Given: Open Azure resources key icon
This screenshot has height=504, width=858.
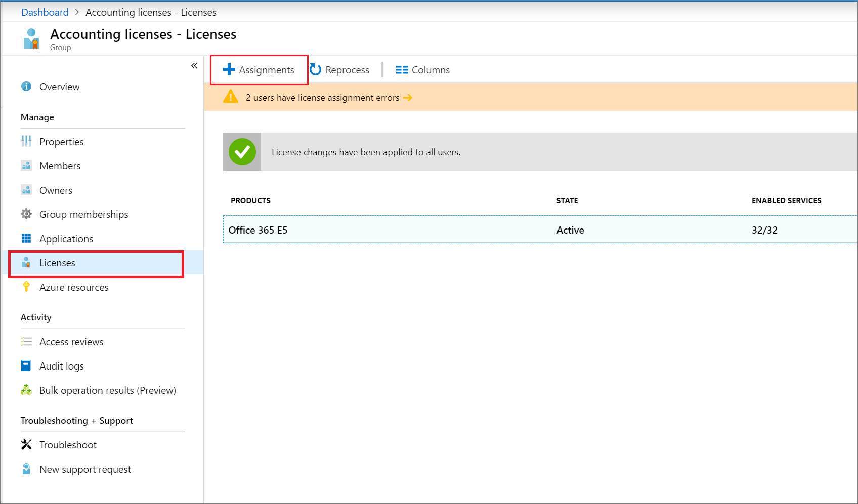Looking at the screenshot, I should coord(26,287).
